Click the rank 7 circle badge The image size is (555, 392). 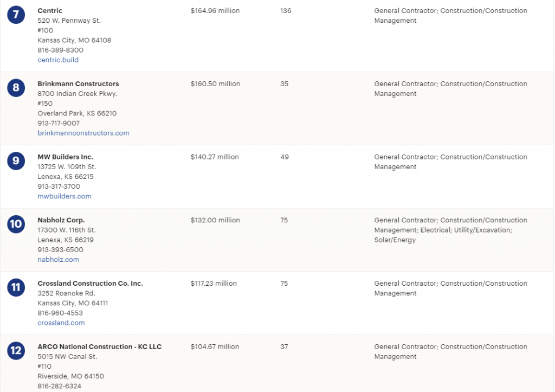point(16,15)
